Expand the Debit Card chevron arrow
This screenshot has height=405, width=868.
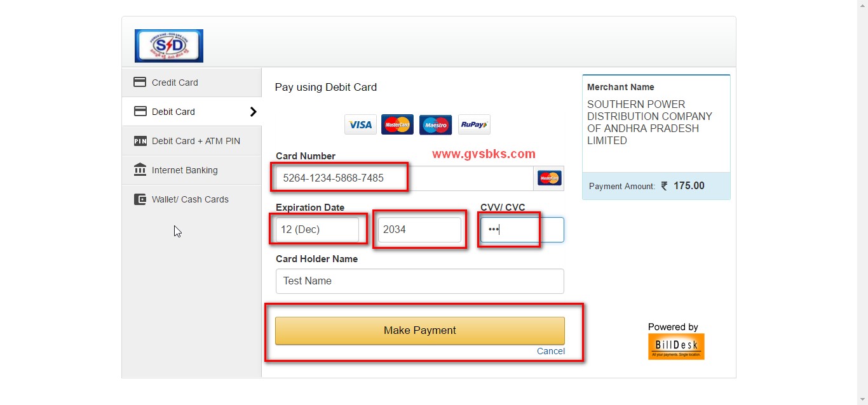(x=254, y=111)
